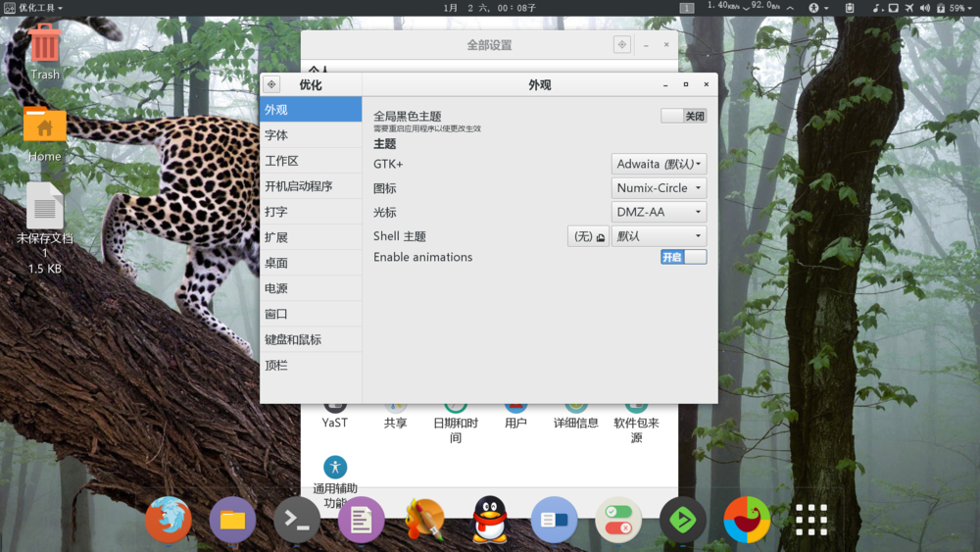The image size is (980, 552).
Task: Switch to the 窗口 sidebar tab
Action: pyautogui.click(x=311, y=314)
